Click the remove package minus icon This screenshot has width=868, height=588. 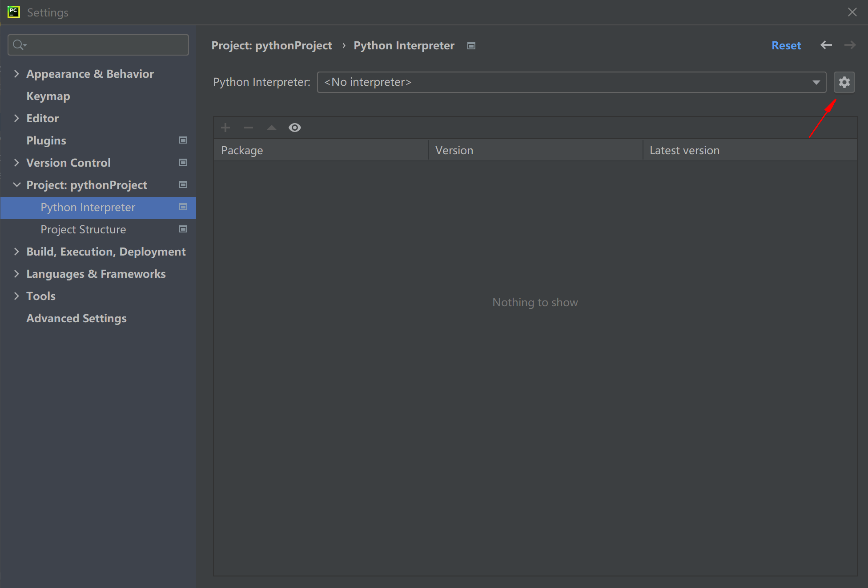249,128
